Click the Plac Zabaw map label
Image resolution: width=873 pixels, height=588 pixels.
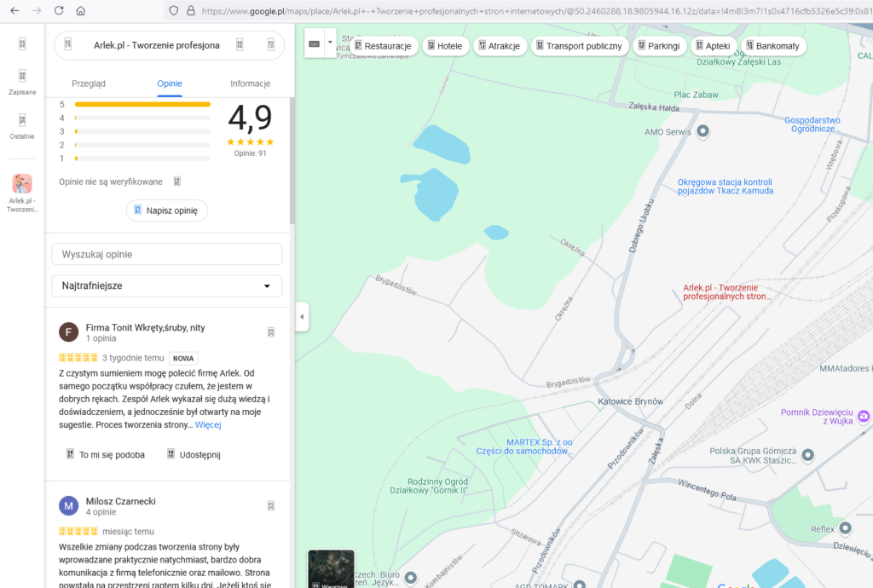click(x=696, y=95)
